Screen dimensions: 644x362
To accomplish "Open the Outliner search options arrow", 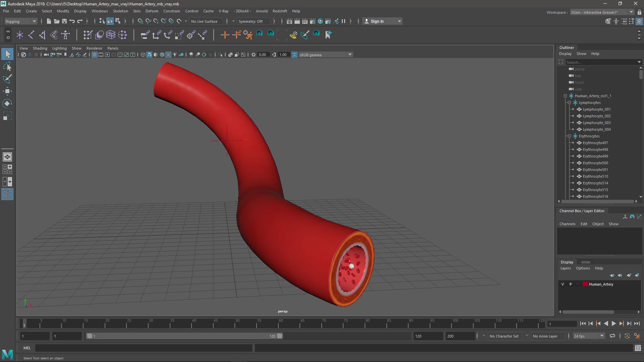I will (x=639, y=62).
